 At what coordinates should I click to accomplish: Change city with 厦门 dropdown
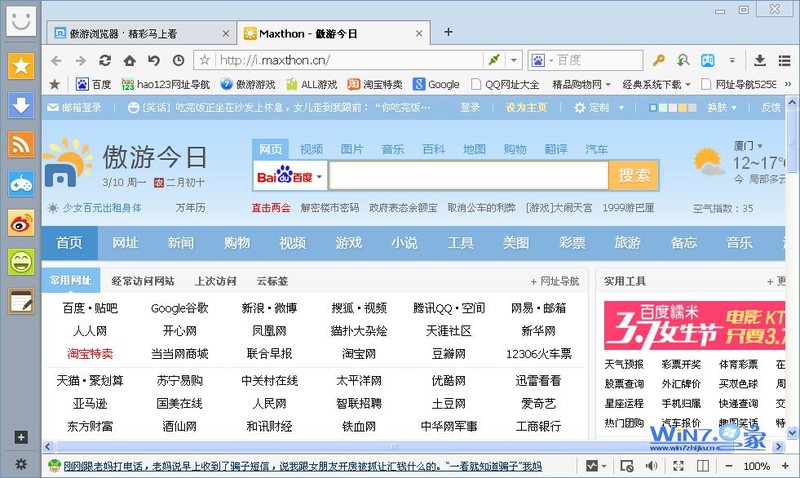coord(748,146)
